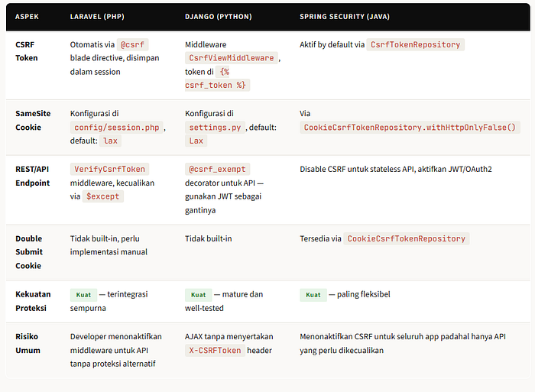Select the CSRF Token row label
This screenshot has width=535, height=392.
point(26,51)
